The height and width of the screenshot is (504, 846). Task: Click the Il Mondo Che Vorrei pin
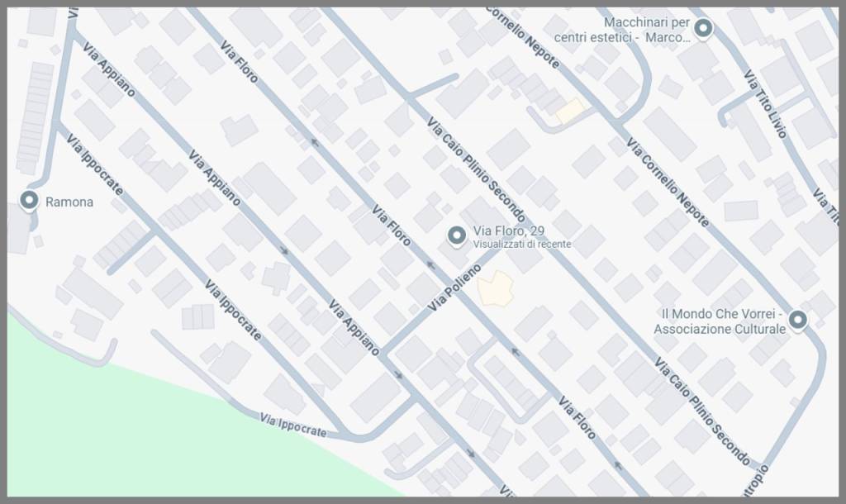pyautogui.click(x=798, y=321)
